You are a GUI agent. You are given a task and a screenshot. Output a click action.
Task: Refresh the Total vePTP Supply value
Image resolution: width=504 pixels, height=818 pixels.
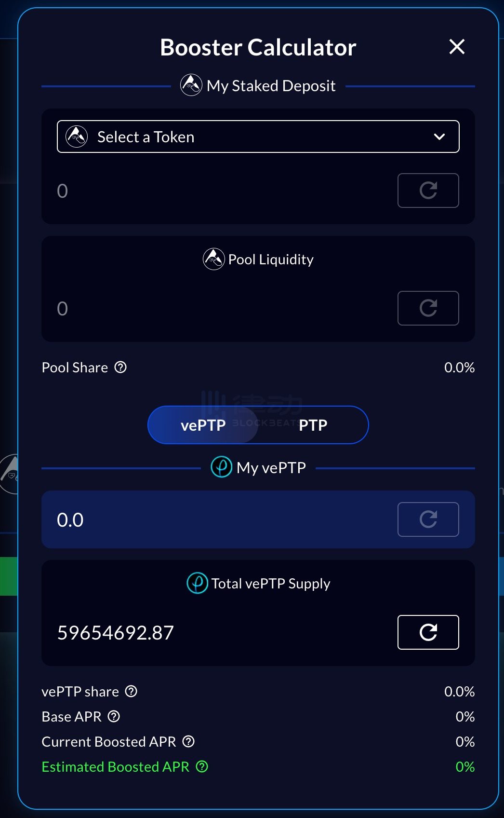click(428, 632)
